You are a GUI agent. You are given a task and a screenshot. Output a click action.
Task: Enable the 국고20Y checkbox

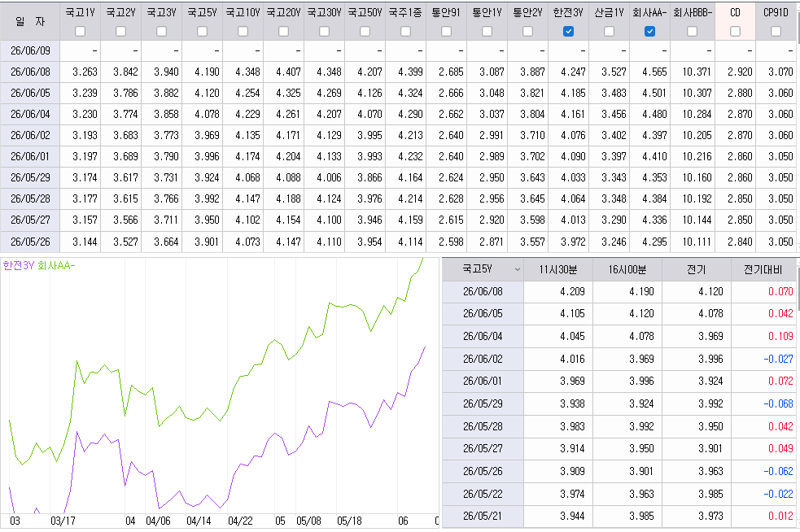point(284,32)
